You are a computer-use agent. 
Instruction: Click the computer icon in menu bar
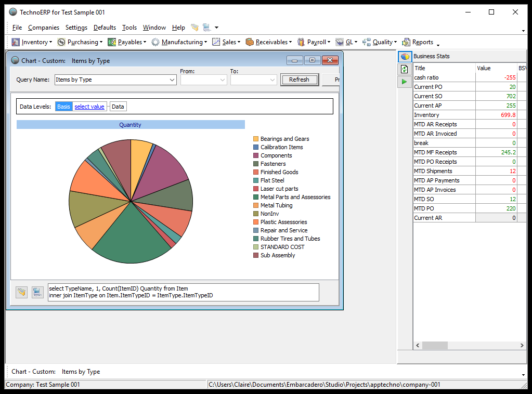pyautogui.click(x=207, y=28)
